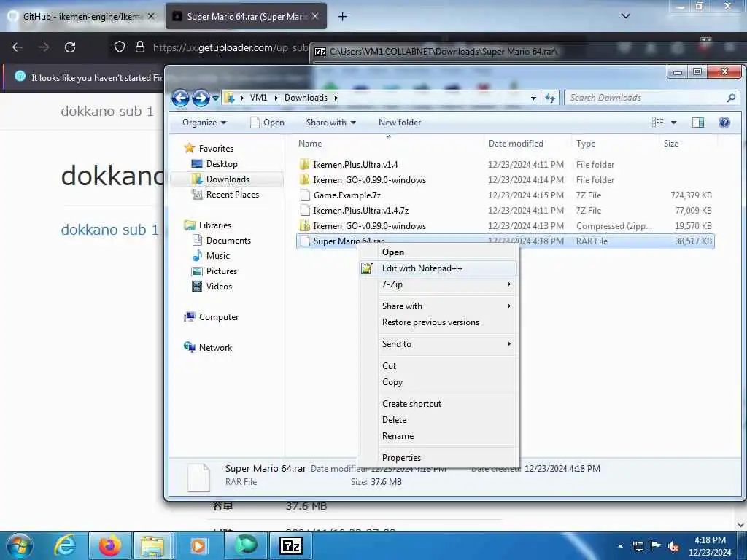Select Ikemen.Plus.Ultra.v1.4.7z file

point(505,211)
